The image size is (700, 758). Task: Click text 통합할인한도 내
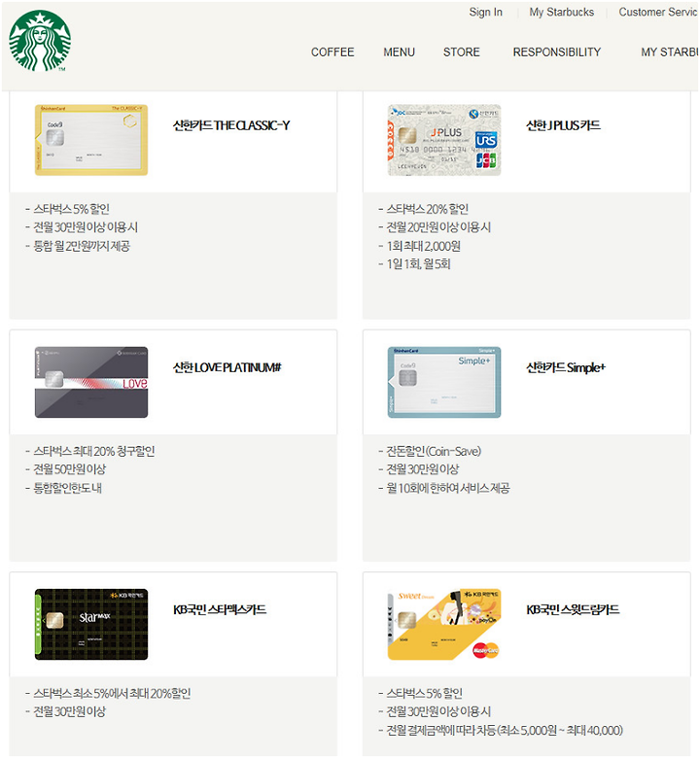pos(67,488)
